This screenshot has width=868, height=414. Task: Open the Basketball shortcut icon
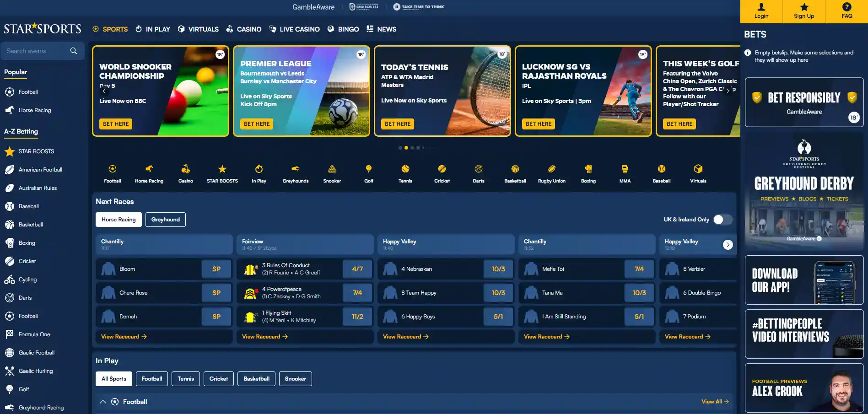[x=515, y=169]
